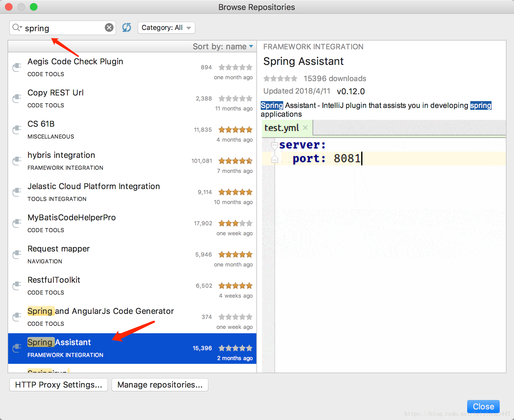Image resolution: width=514 pixels, height=420 pixels.
Task: Click '2 months ago' in Spring Assistant row
Action: (235, 358)
